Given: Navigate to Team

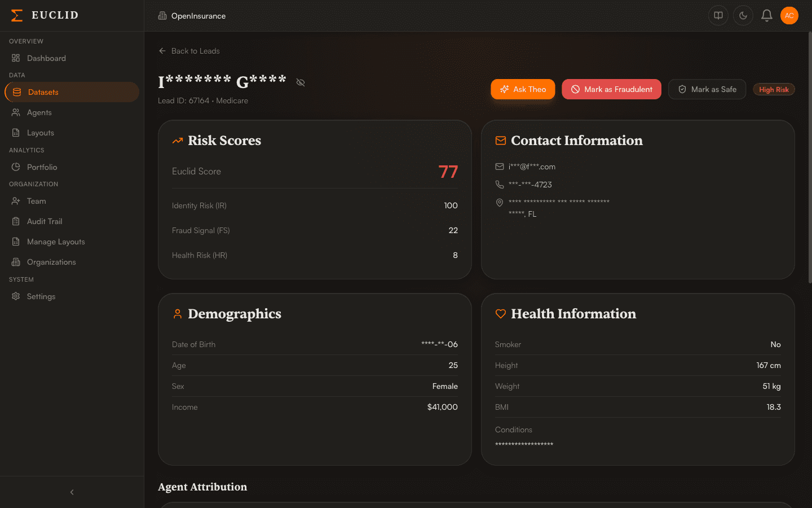Looking at the screenshot, I should pos(72,201).
